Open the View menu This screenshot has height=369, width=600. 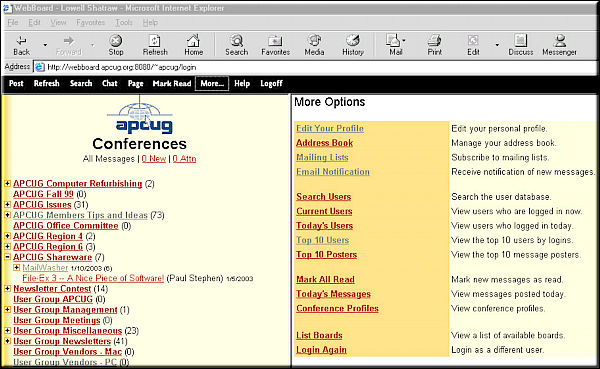58,23
